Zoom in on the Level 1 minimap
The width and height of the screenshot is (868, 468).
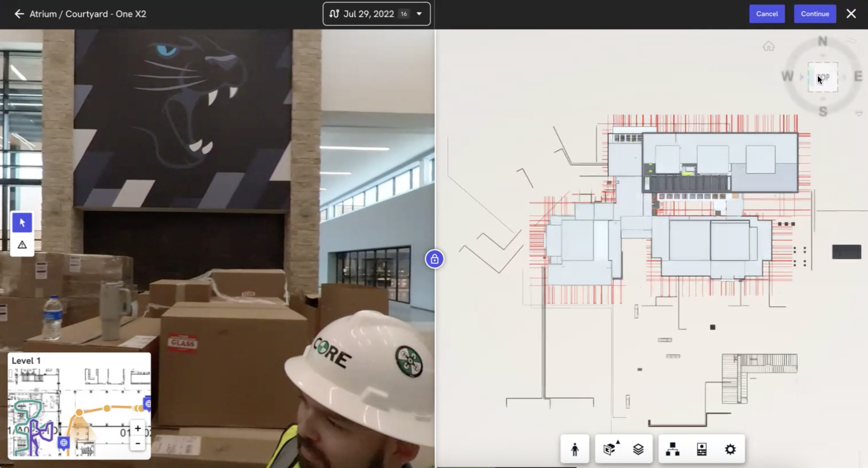tap(138, 429)
